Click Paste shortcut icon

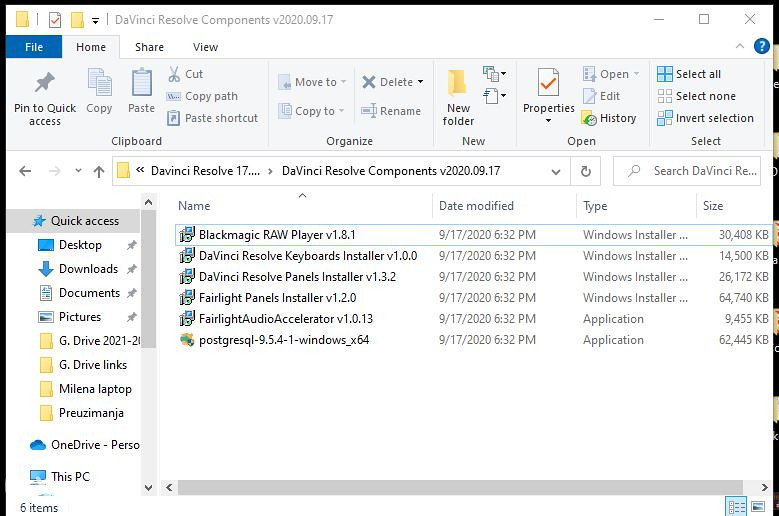(x=173, y=118)
